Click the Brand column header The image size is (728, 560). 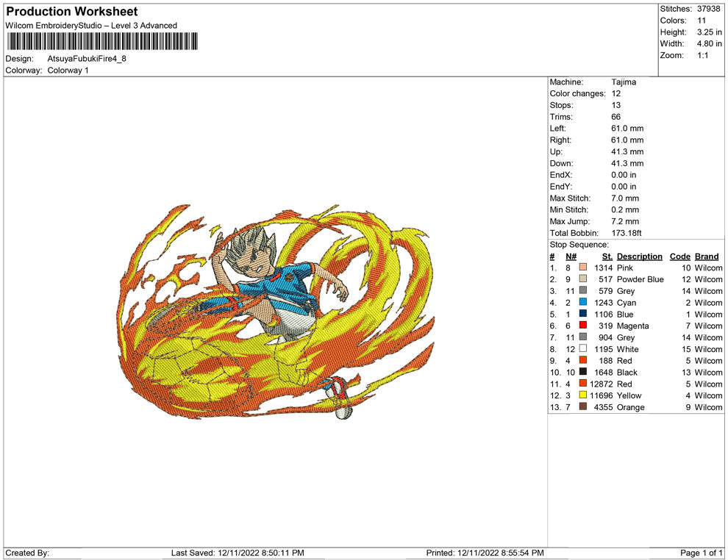click(706, 256)
